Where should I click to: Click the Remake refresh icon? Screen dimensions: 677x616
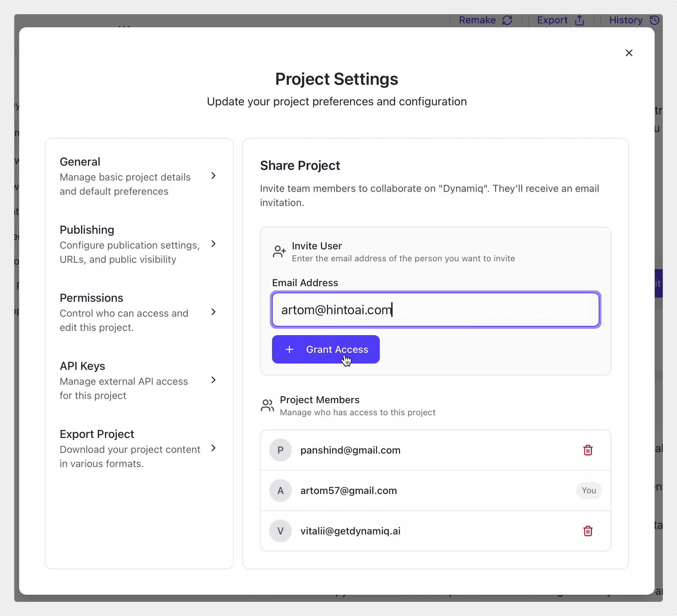coord(507,20)
